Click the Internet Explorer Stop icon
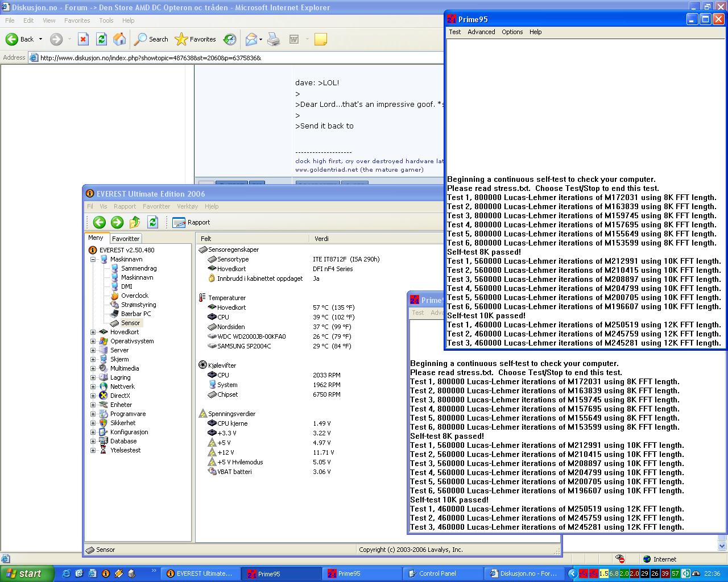 [83, 39]
